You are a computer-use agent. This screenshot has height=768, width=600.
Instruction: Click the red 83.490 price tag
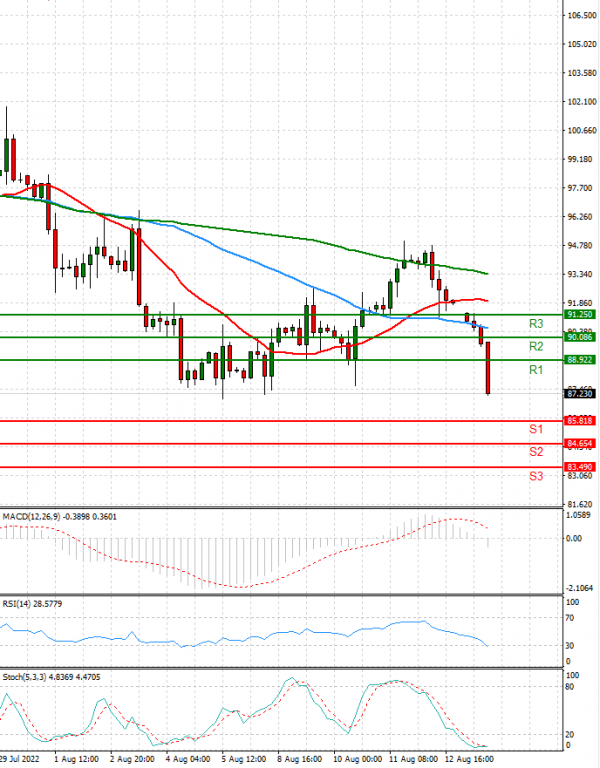click(x=580, y=467)
